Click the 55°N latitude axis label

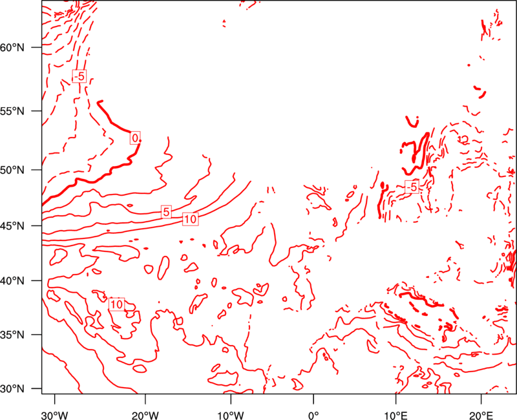coord(12,111)
